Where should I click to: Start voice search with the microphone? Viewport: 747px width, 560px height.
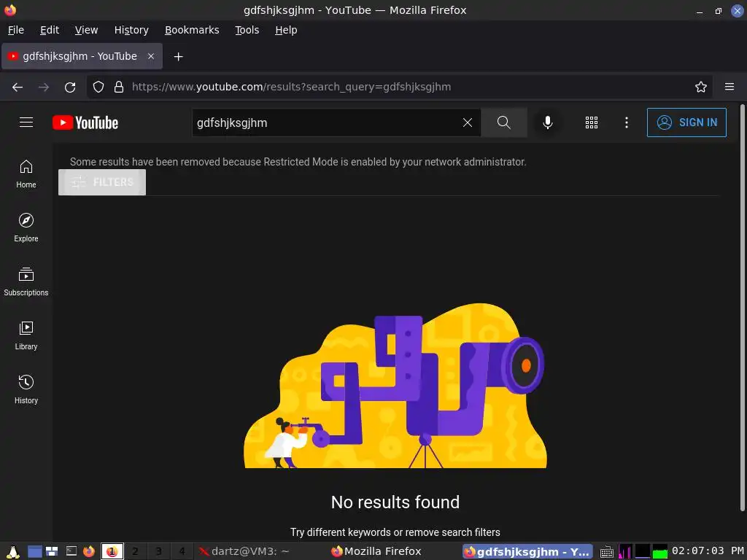pyautogui.click(x=548, y=122)
